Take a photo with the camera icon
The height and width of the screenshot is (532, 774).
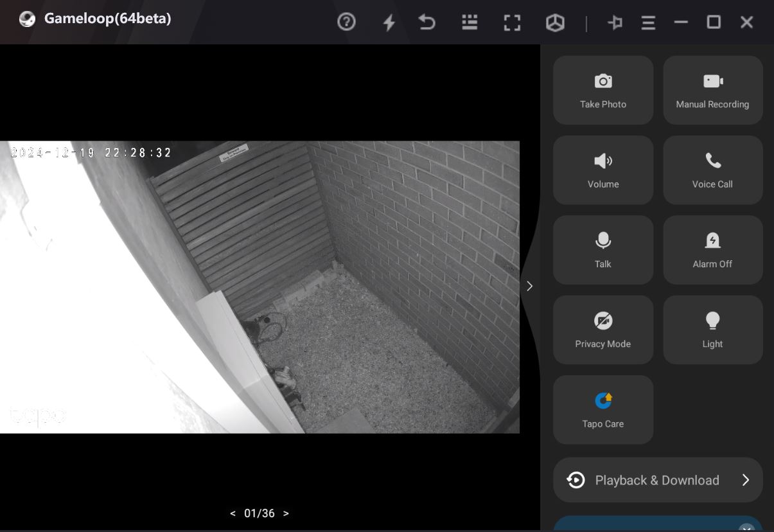tap(602, 90)
